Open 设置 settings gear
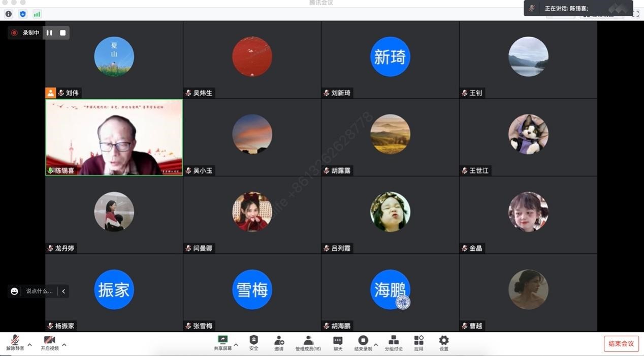Viewport: 644px width, 356px height. coord(443,342)
